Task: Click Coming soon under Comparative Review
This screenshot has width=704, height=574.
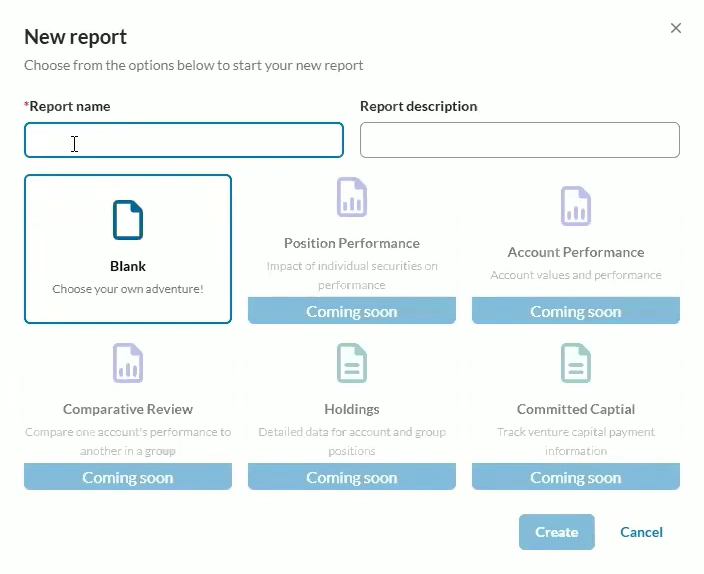Action: pyautogui.click(x=128, y=477)
